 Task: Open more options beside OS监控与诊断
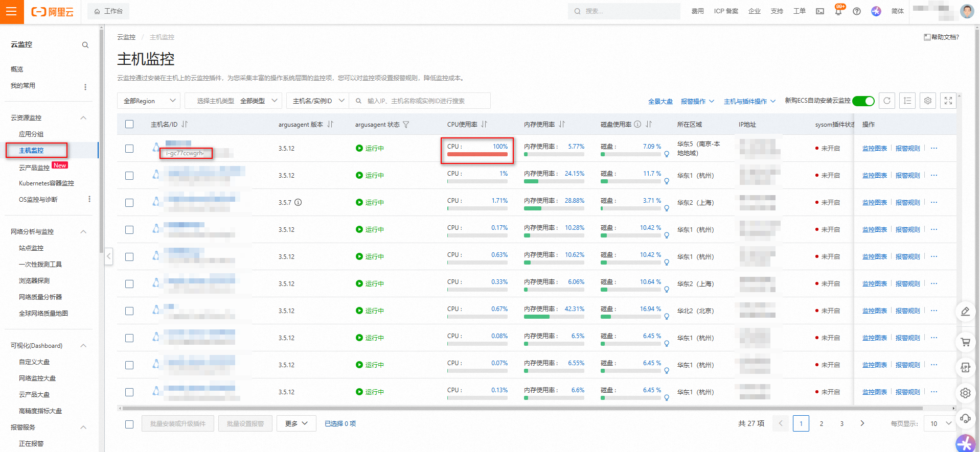coord(89,199)
